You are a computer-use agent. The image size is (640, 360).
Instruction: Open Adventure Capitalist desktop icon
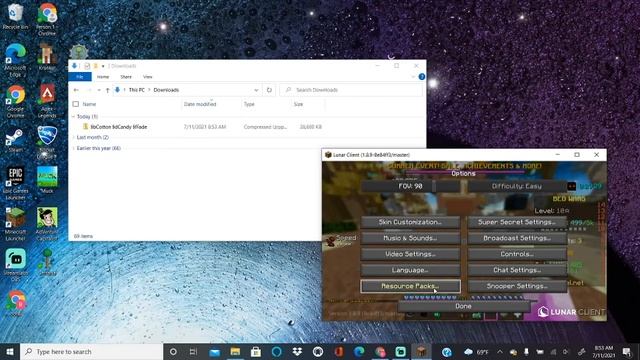(47, 223)
